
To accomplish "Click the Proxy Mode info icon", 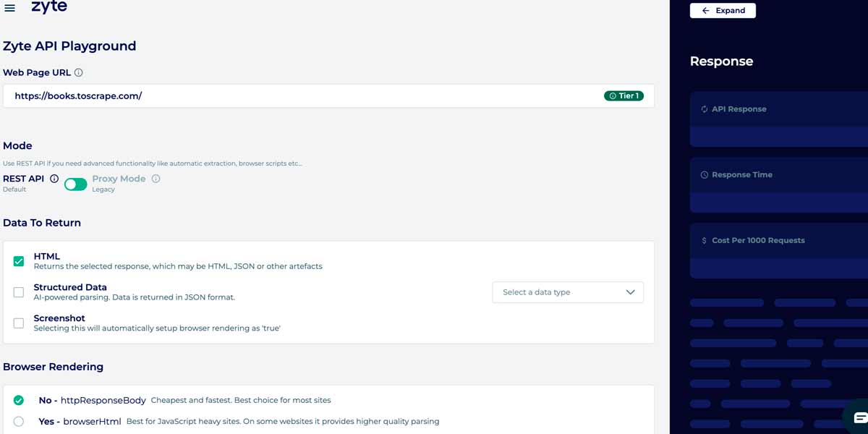I will [x=156, y=179].
